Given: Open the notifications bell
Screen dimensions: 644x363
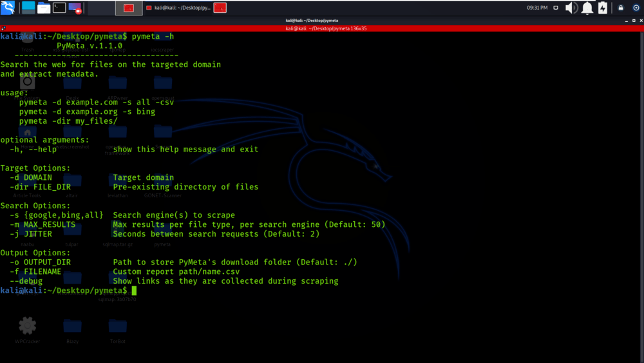Looking at the screenshot, I should pos(587,8).
